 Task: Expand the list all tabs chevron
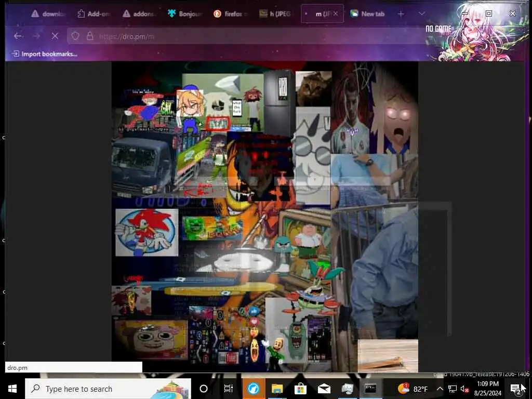(422, 14)
